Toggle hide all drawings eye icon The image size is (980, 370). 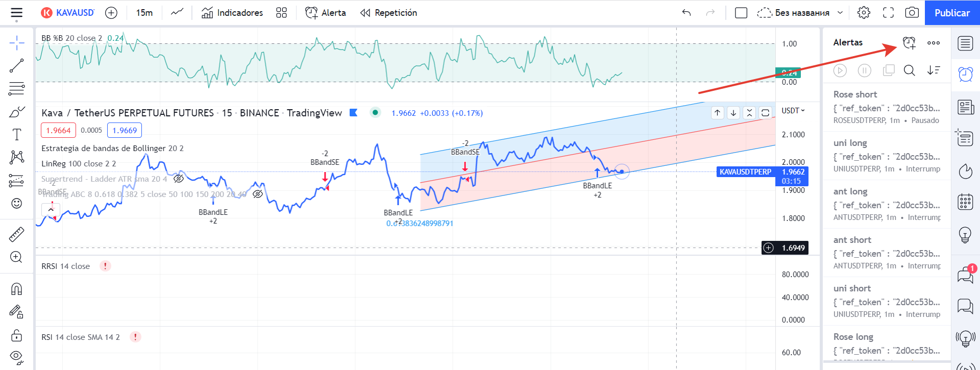coord(17,357)
